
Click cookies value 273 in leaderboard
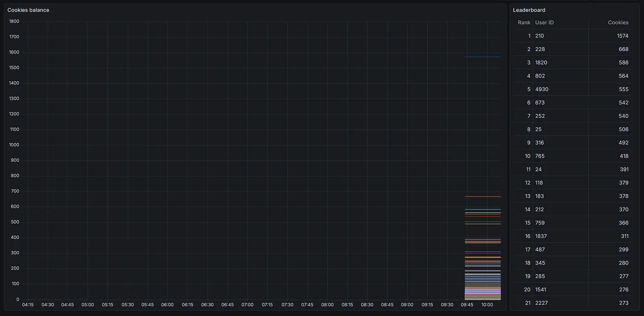coord(623,303)
